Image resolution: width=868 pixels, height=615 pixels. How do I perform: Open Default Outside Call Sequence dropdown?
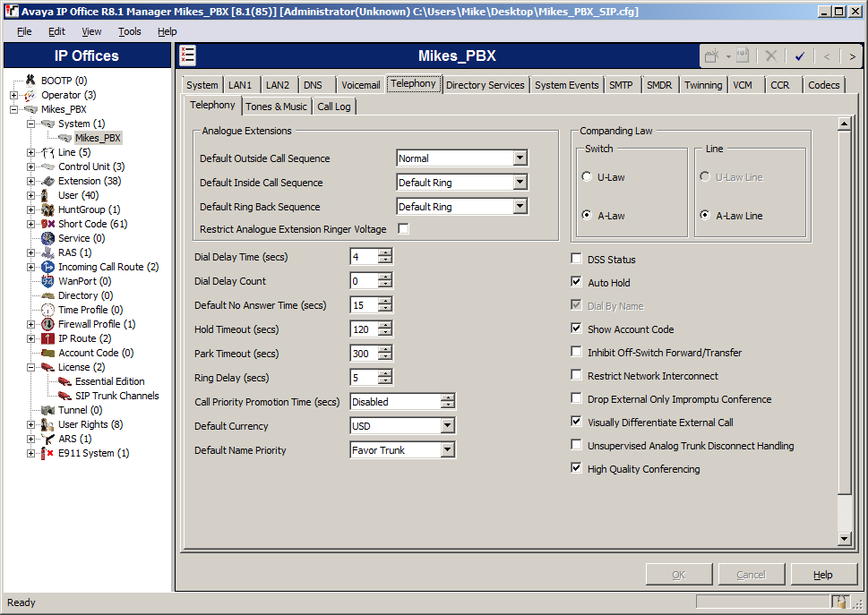520,158
